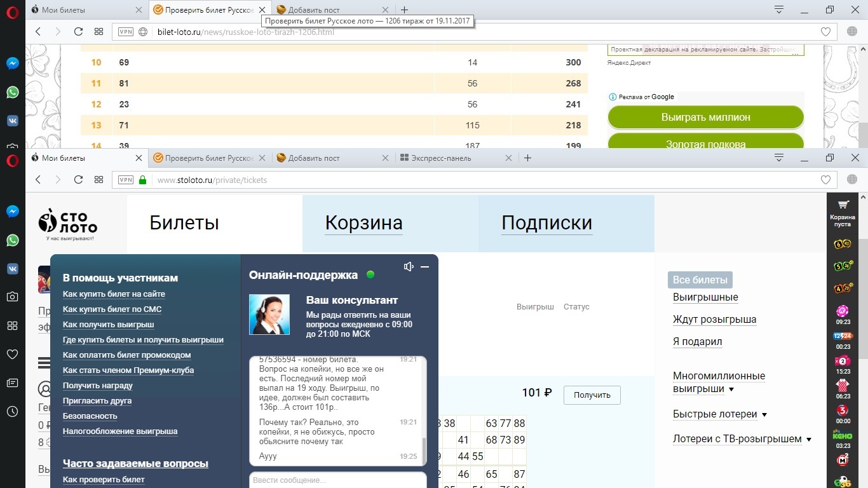Bookmark the stoloto page with heart icon

pyautogui.click(x=825, y=180)
